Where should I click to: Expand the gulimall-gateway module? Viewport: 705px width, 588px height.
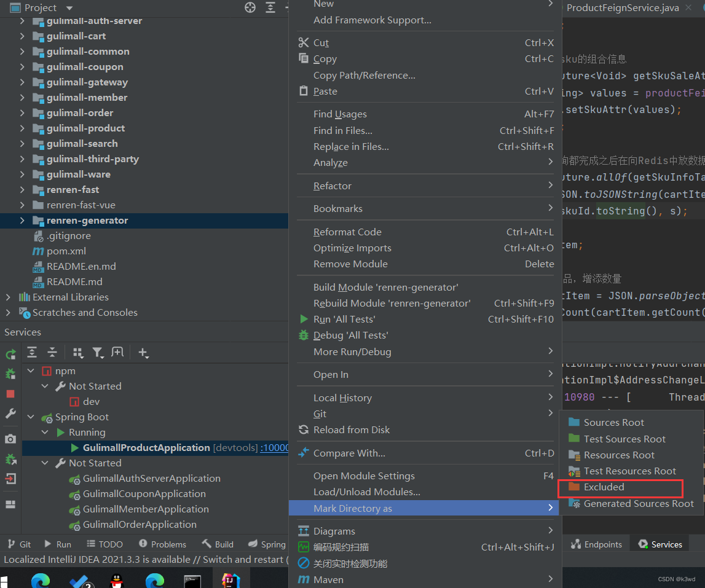(22, 82)
